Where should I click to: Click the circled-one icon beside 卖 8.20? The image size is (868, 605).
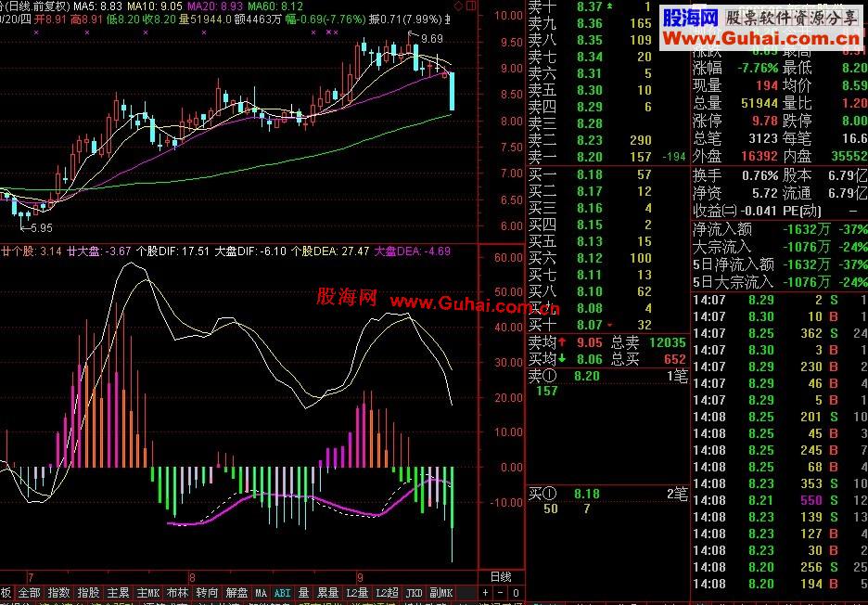click(549, 376)
